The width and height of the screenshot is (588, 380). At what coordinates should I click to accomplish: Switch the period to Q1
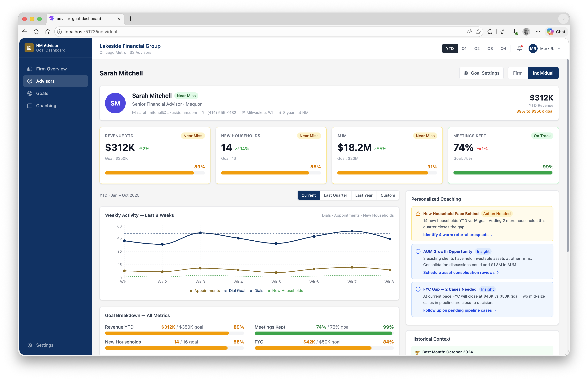pos(464,49)
